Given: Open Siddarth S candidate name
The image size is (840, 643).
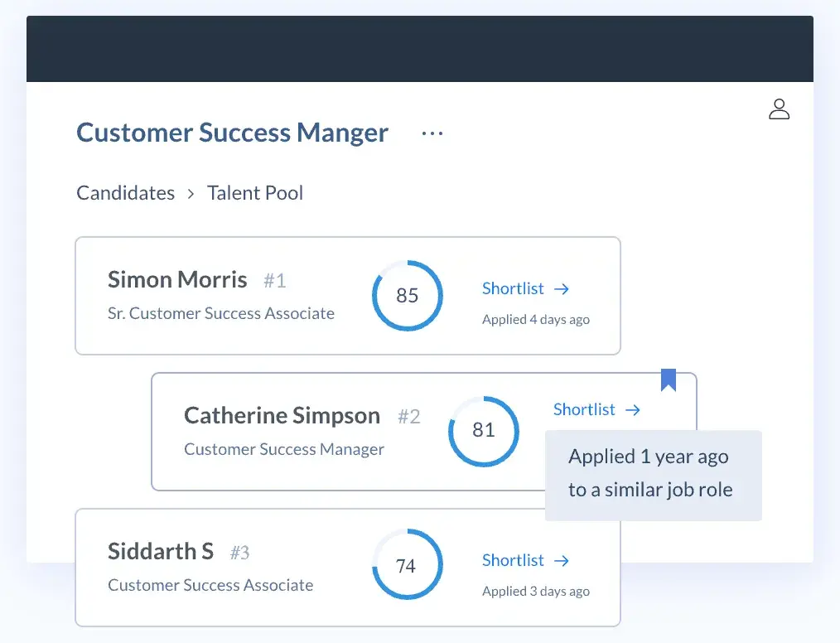Looking at the screenshot, I should tap(161, 551).
